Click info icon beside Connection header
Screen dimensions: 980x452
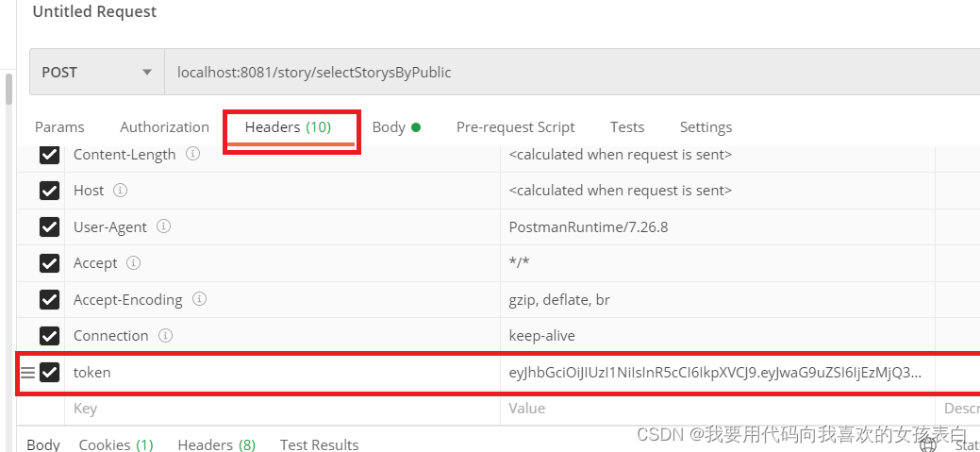tap(165, 336)
